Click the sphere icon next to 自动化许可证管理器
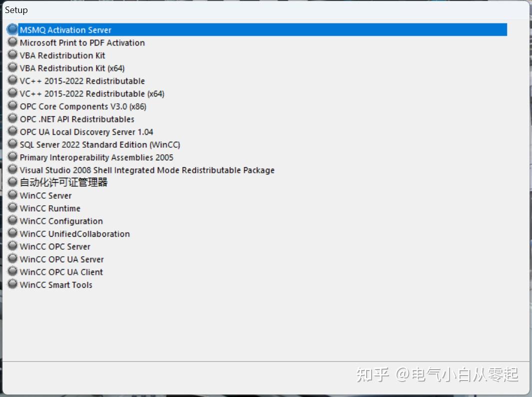 tap(12, 182)
